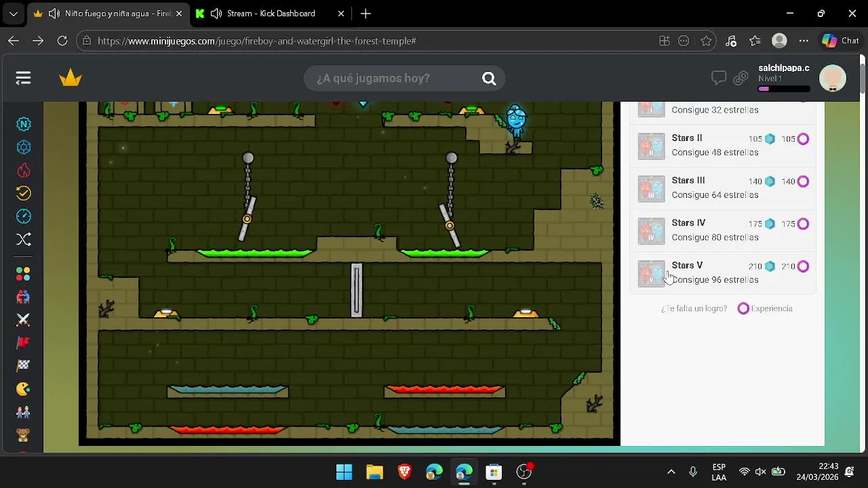
Task: Click the search magnifier button
Action: [x=489, y=79]
